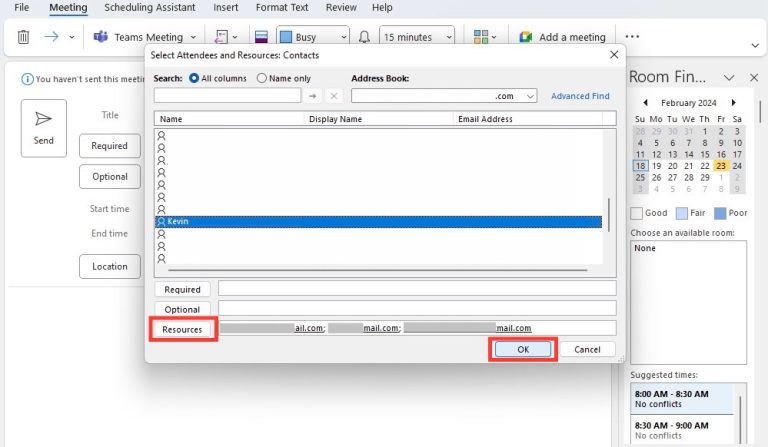The image size is (768, 447).
Task: Select the Name only search option
Action: click(x=262, y=78)
